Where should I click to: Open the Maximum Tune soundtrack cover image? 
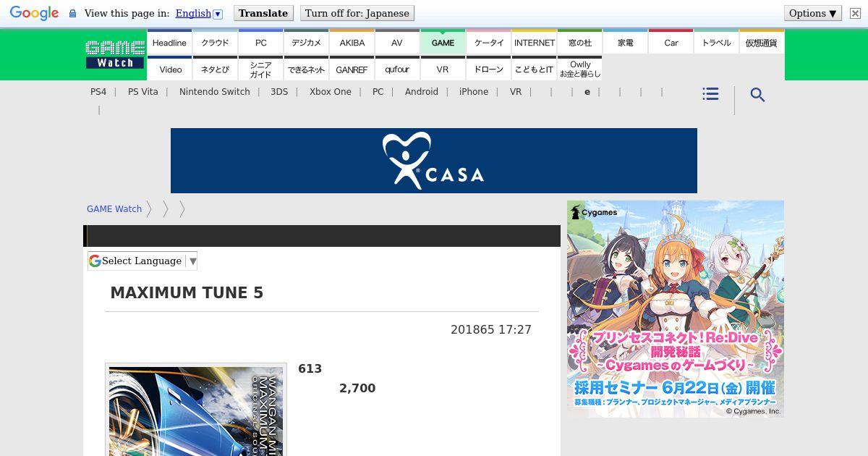coord(196,410)
